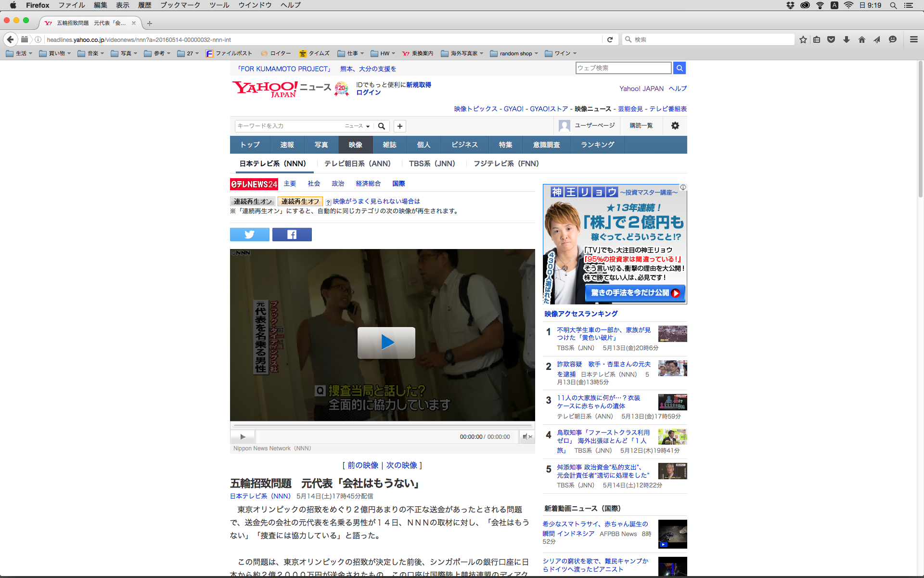This screenshot has height=578, width=924.
Task: Expand the ニュース search category dropdown
Action: pyautogui.click(x=357, y=126)
